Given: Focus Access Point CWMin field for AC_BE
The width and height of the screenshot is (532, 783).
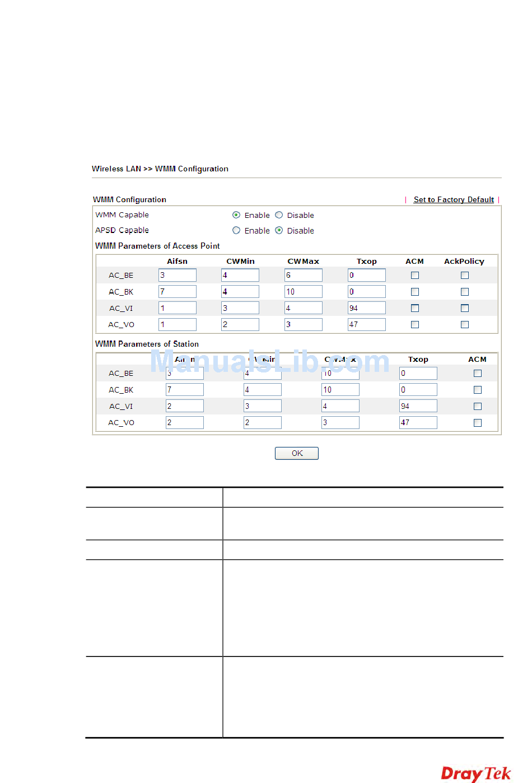Looking at the screenshot, I should click(x=240, y=275).
